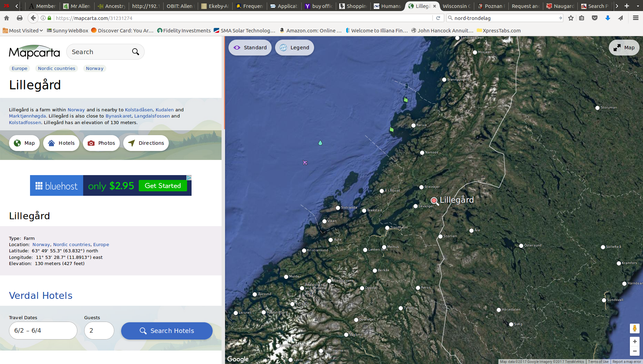
Task: Open the Map globe button
Action: coord(24,143)
